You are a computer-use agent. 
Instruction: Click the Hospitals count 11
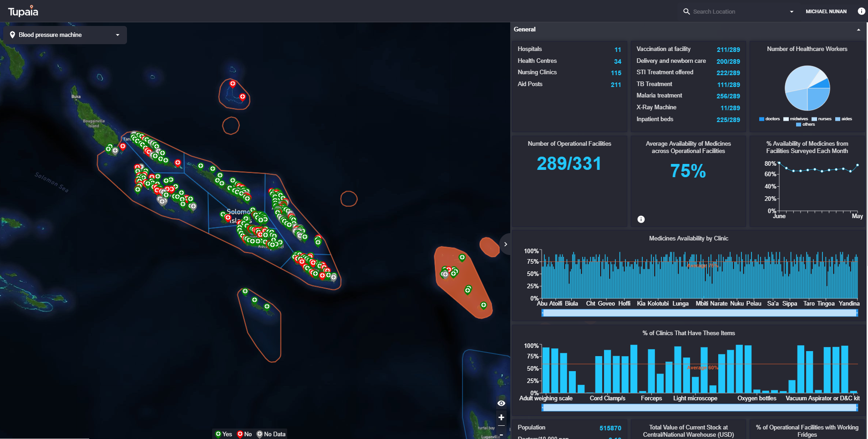click(618, 50)
